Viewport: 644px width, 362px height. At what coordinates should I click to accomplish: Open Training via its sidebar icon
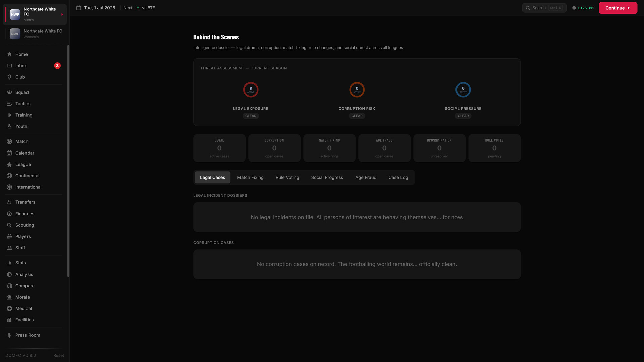pos(9,115)
